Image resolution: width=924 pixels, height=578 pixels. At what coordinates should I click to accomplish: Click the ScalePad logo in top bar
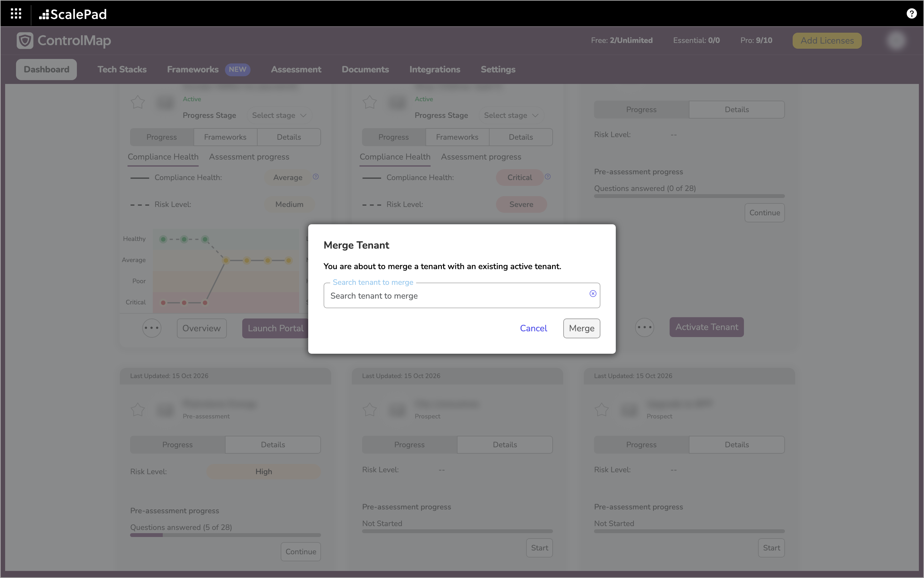point(73,14)
